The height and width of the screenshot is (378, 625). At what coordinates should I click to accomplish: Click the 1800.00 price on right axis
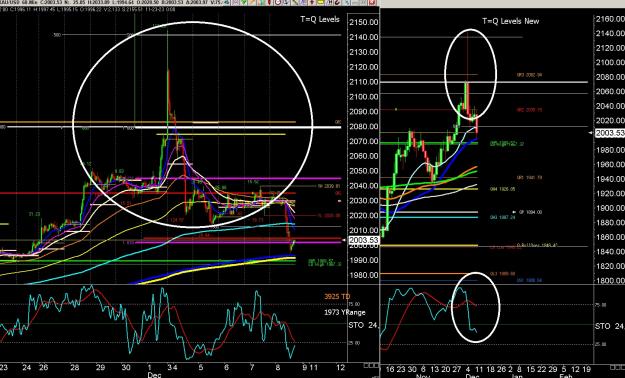[610, 281]
